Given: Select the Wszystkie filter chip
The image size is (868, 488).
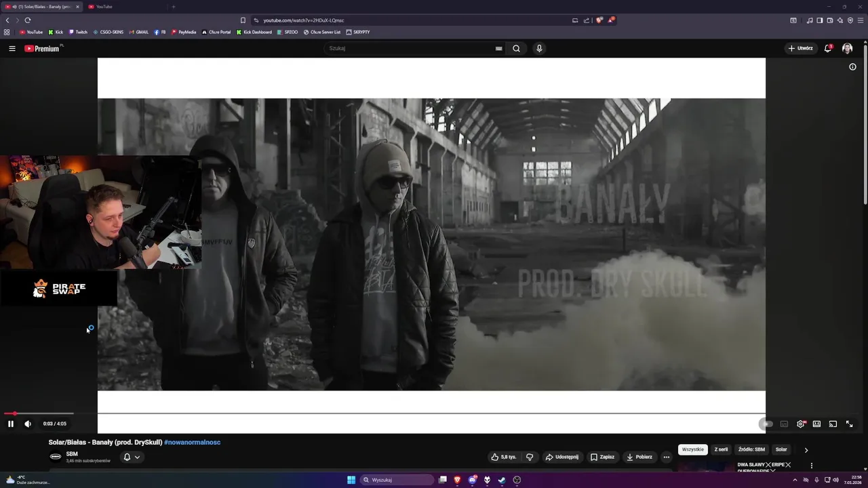Looking at the screenshot, I should [693, 449].
